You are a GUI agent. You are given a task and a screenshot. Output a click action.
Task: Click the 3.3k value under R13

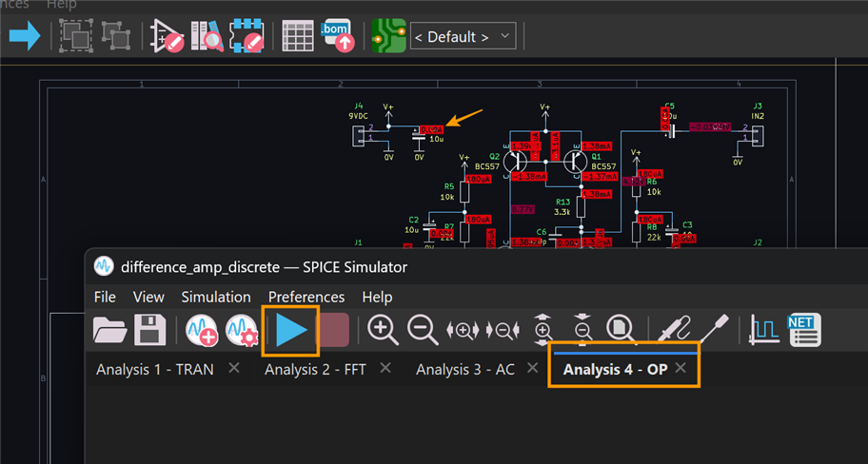[x=562, y=212]
